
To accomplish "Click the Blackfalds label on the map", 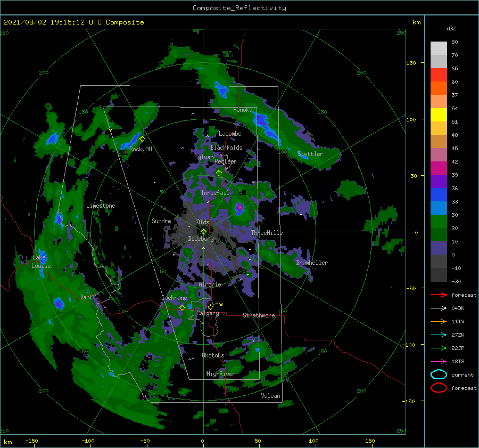I will [x=226, y=148].
